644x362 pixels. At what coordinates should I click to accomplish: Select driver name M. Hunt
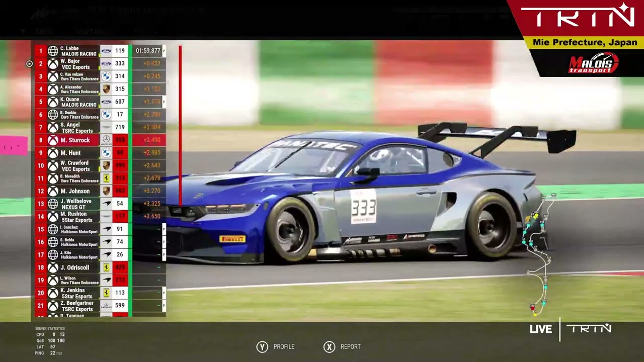click(x=70, y=153)
